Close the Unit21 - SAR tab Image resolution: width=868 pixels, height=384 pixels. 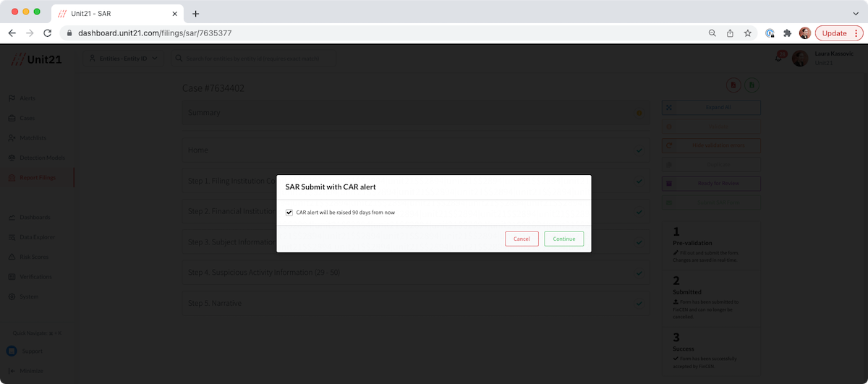coord(176,14)
